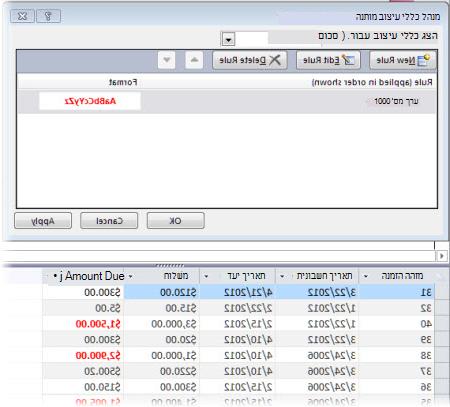Click the red AaBbCcYyZz format preview

pos(90,101)
